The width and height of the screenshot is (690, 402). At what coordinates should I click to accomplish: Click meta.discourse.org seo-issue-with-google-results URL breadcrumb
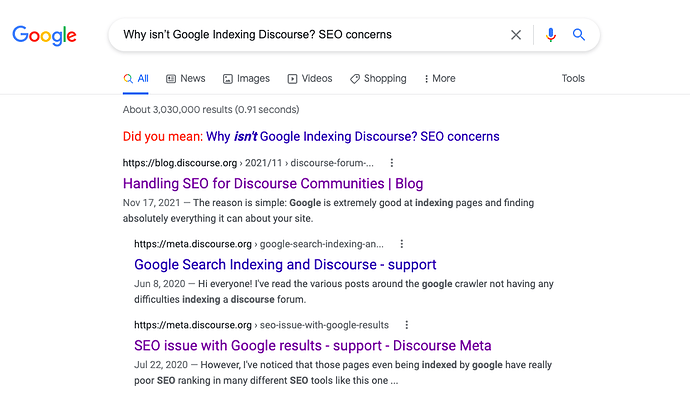261,325
